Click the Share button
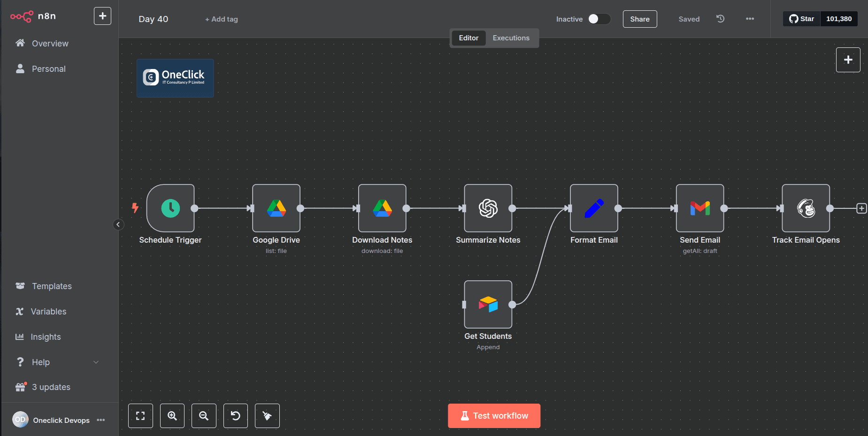The width and height of the screenshot is (868, 436). 640,19
